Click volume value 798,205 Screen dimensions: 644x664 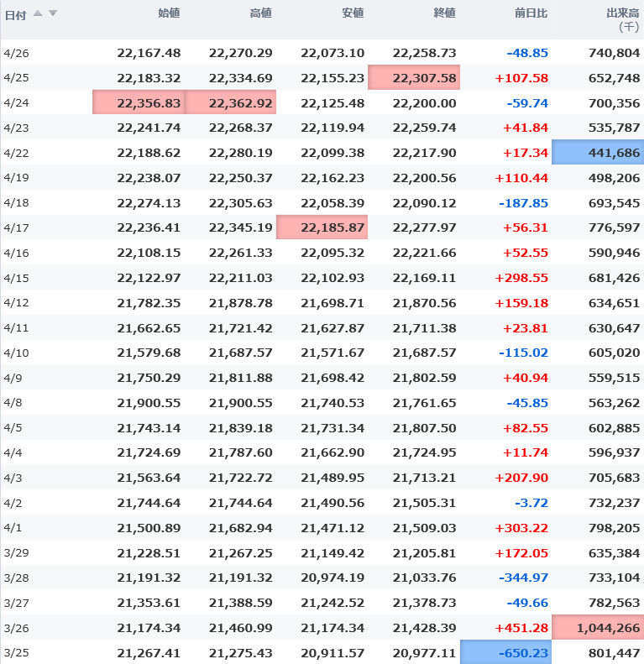click(615, 528)
